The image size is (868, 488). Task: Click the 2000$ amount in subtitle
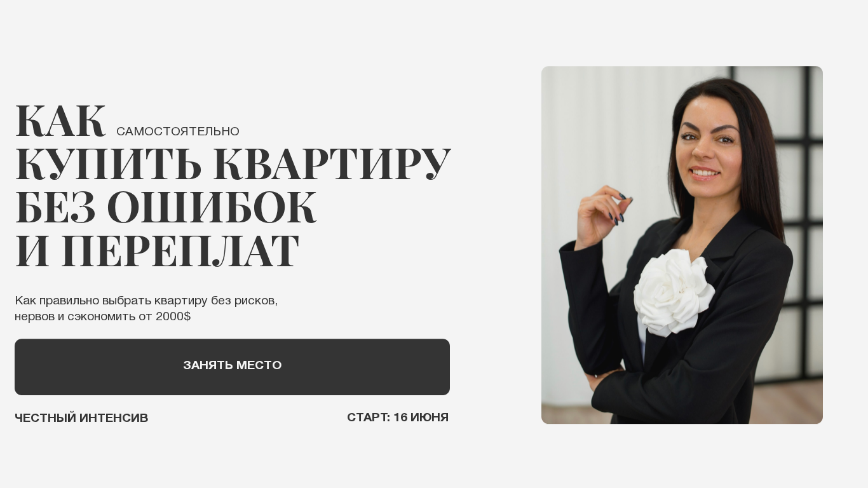(173, 316)
